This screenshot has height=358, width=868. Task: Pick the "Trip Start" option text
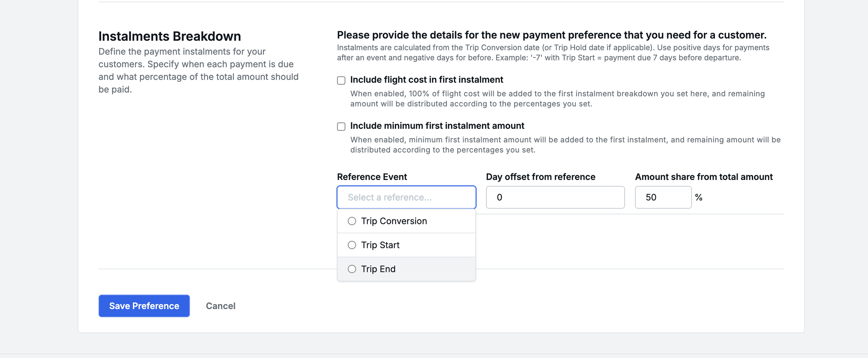pos(380,245)
